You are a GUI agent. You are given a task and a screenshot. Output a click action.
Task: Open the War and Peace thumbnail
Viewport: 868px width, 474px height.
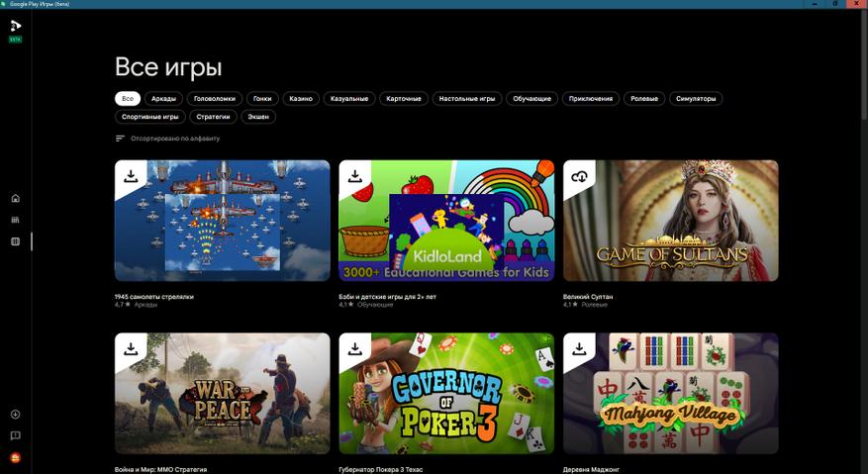(x=222, y=393)
